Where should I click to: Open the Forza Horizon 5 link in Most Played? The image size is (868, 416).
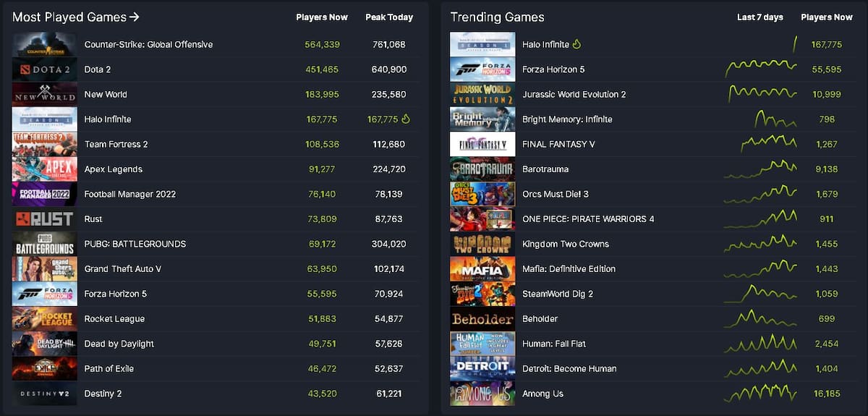[x=116, y=294]
